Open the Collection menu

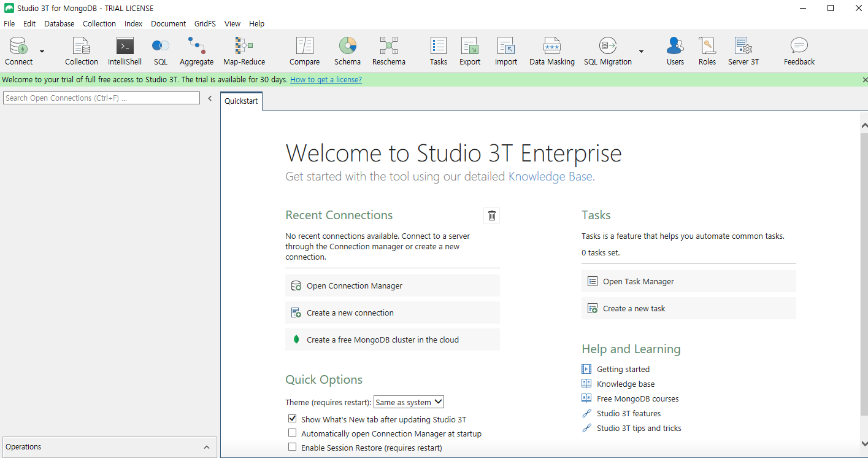[x=99, y=23]
